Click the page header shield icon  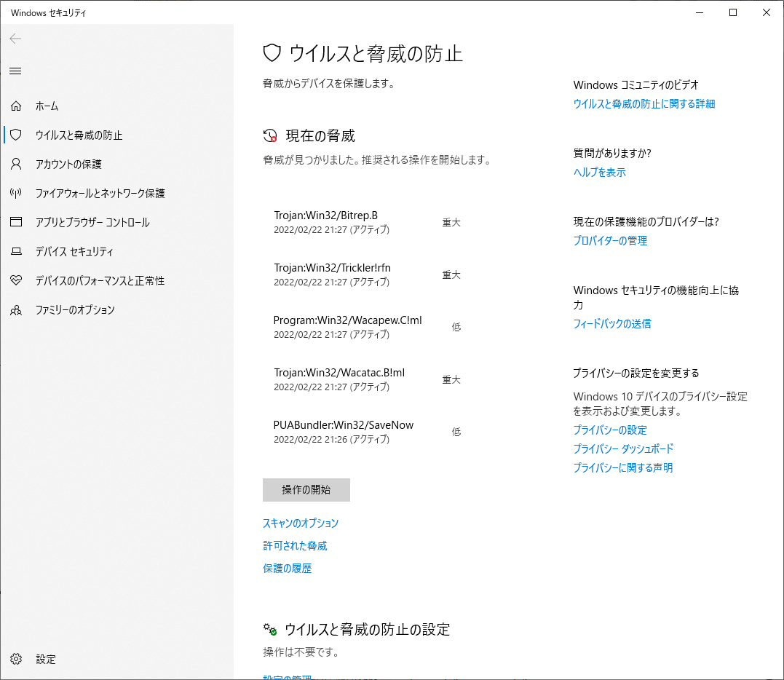272,53
